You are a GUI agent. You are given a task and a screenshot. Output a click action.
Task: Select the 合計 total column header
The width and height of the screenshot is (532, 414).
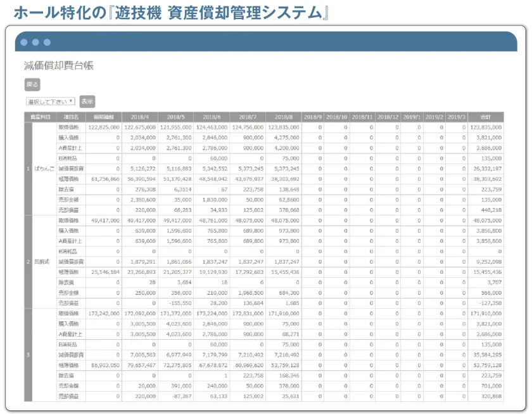pos(486,117)
